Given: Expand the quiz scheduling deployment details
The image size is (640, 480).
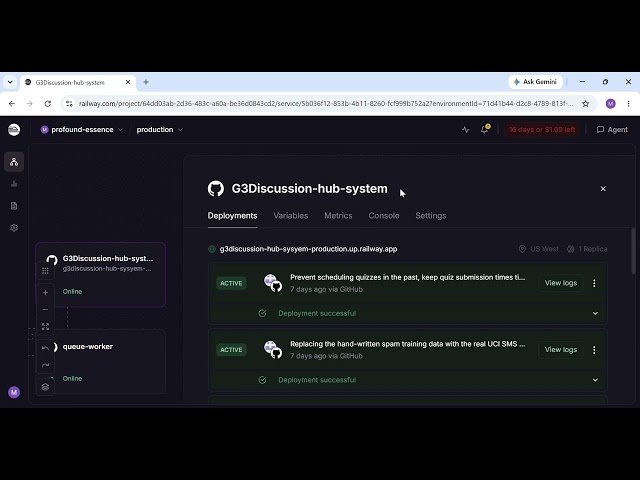Looking at the screenshot, I should [595, 313].
